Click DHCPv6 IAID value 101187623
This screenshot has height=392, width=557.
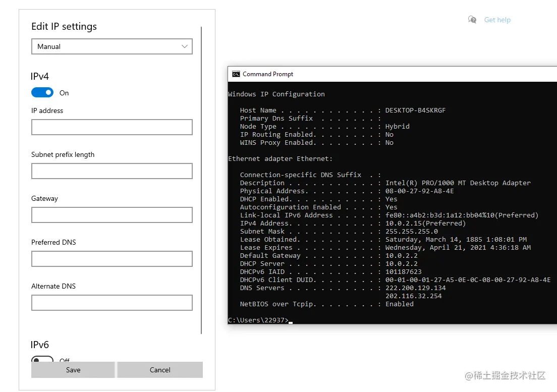[x=403, y=272]
